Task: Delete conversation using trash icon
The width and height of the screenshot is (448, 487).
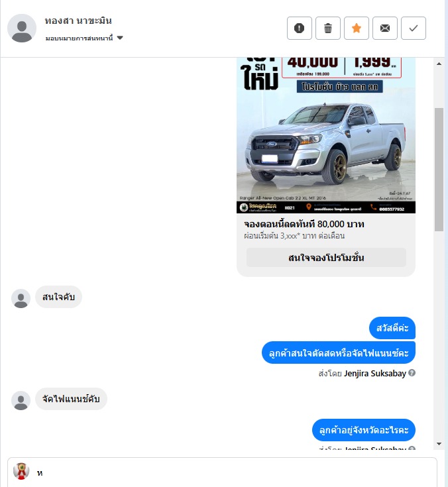Action: pos(328,28)
